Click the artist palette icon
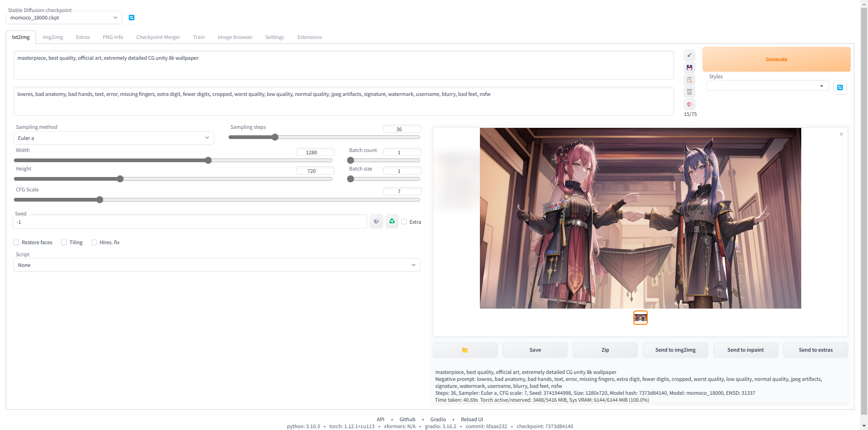This screenshot has width=868, height=430. point(689,104)
